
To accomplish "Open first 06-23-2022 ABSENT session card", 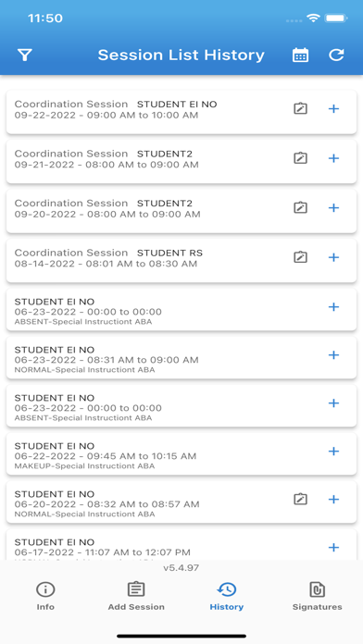I will pyautogui.click(x=181, y=309).
